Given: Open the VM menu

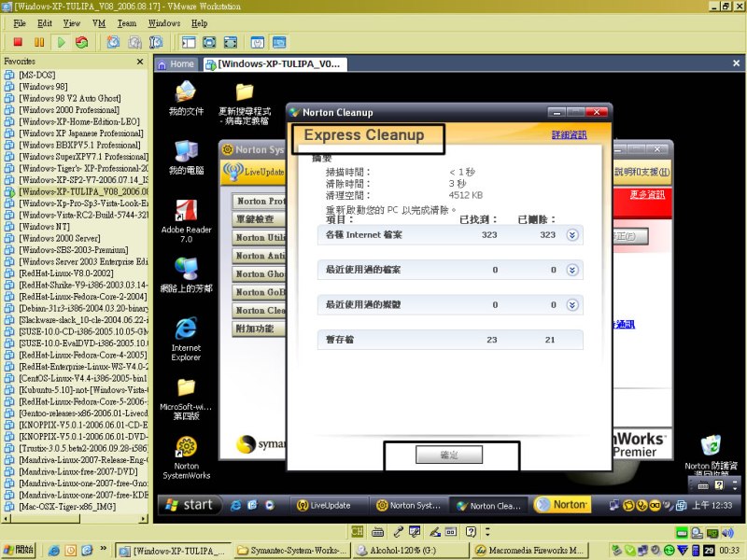Looking at the screenshot, I should tap(99, 23).
